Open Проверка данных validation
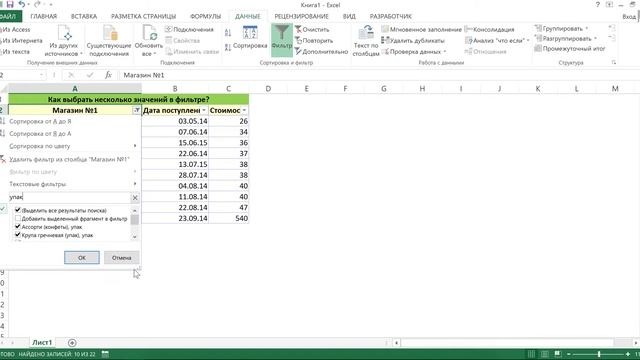This screenshot has width=640, height=360. (x=414, y=51)
